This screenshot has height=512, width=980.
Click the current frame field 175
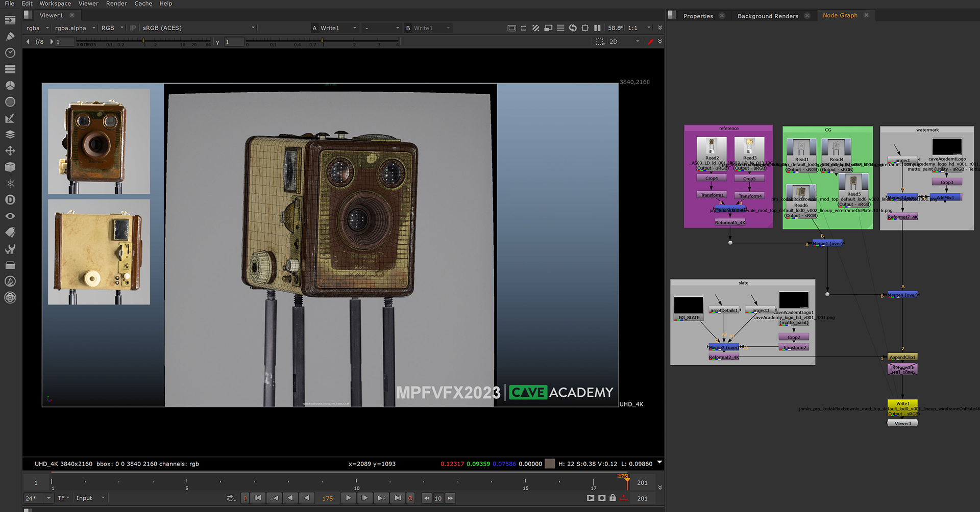(x=328, y=498)
